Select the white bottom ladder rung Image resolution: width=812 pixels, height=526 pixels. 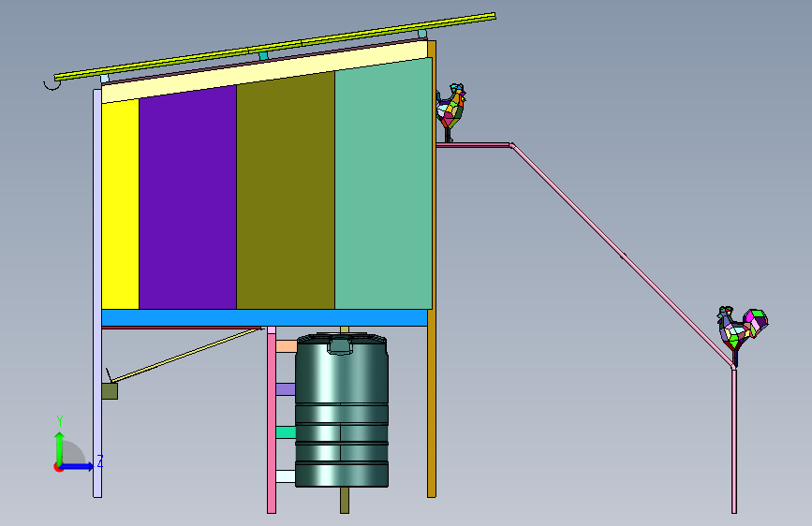click(286, 476)
